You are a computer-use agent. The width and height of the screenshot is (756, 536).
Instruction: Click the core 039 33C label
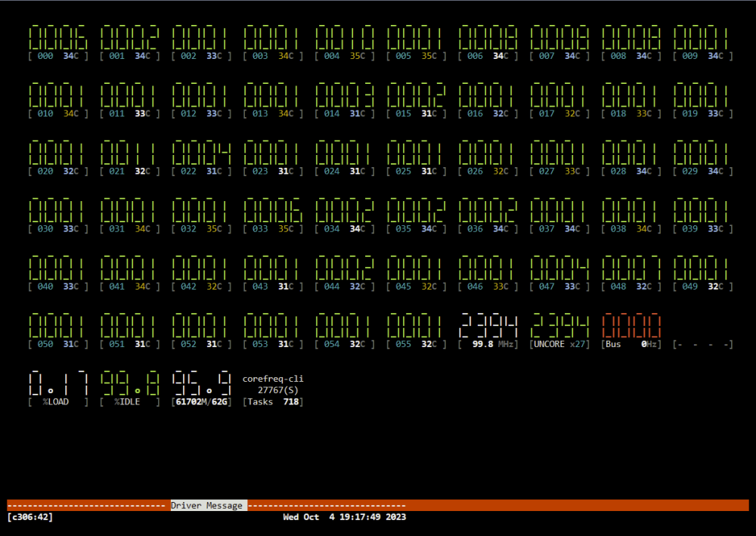tap(703, 229)
